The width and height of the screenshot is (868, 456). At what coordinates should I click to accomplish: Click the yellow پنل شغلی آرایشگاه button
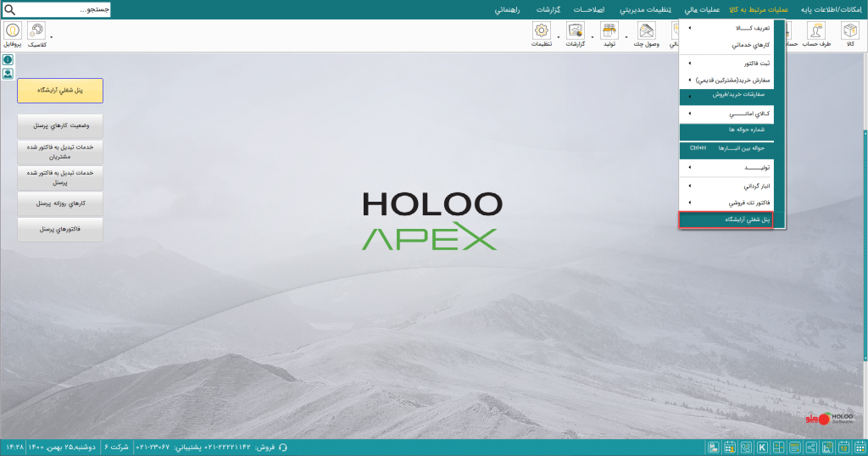coord(60,90)
